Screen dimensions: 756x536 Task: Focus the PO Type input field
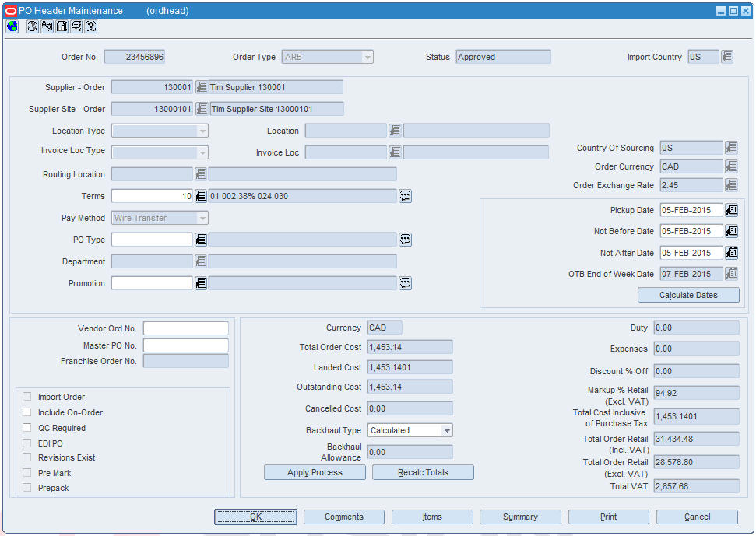point(152,240)
